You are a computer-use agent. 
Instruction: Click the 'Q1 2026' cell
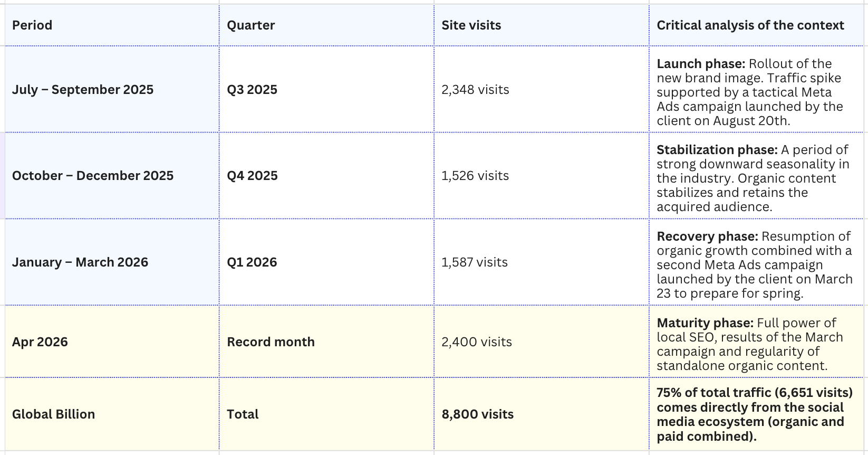coord(326,262)
